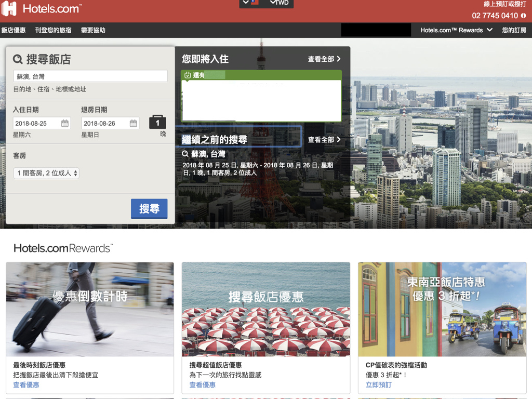Image resolution: width=532 pixels, height=399 pixels.
Task: Click the info icon beside phone number
Action: [x=524, y=16]
